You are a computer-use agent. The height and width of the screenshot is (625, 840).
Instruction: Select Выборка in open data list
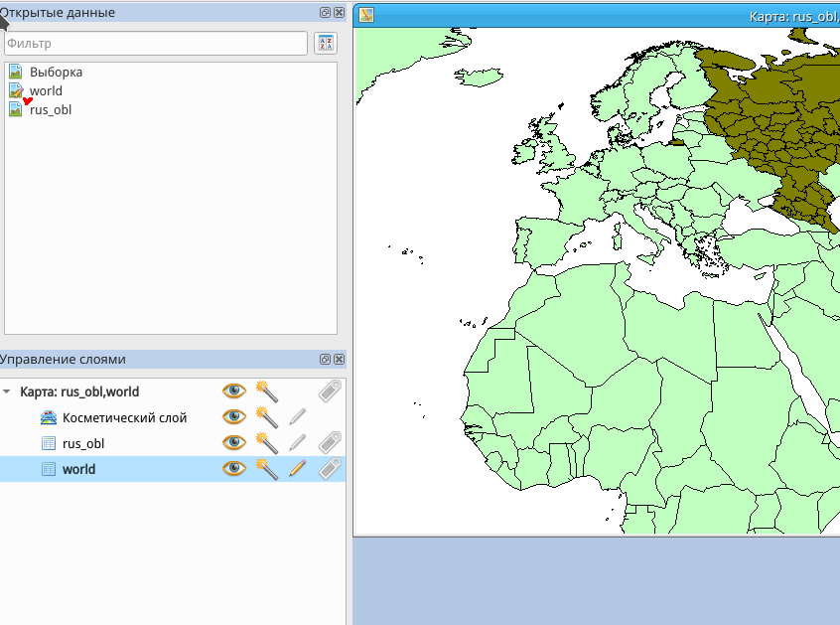pos(56,73)
